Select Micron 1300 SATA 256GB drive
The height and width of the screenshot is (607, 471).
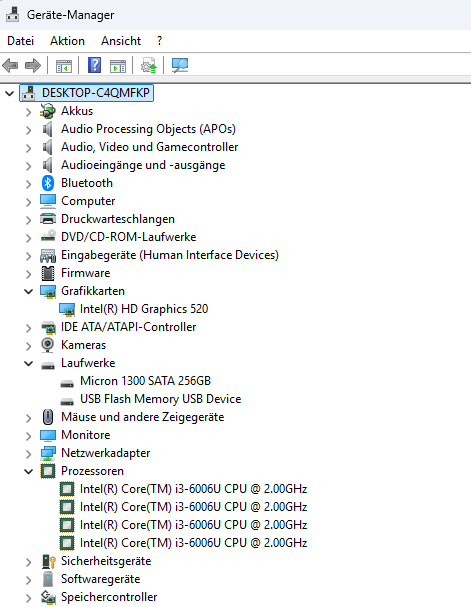[146, 381]
